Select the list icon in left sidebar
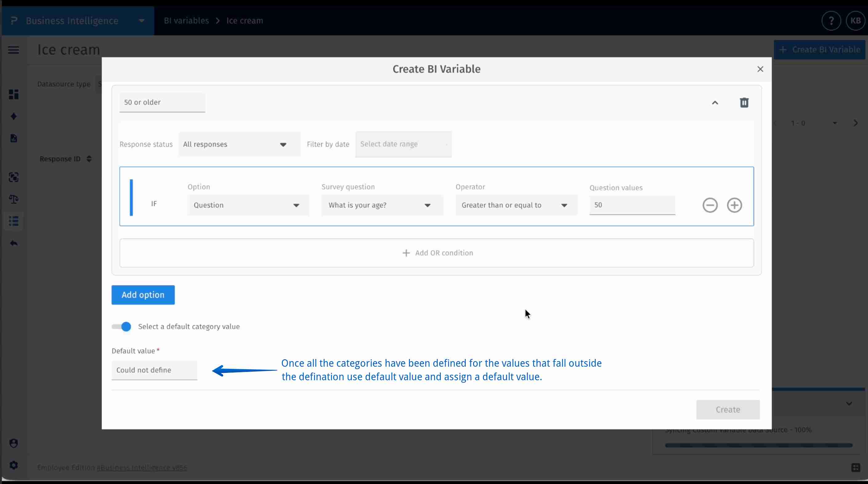Image resolution: width=868 pixels, height=484 pixels. (x=14, y=221)
